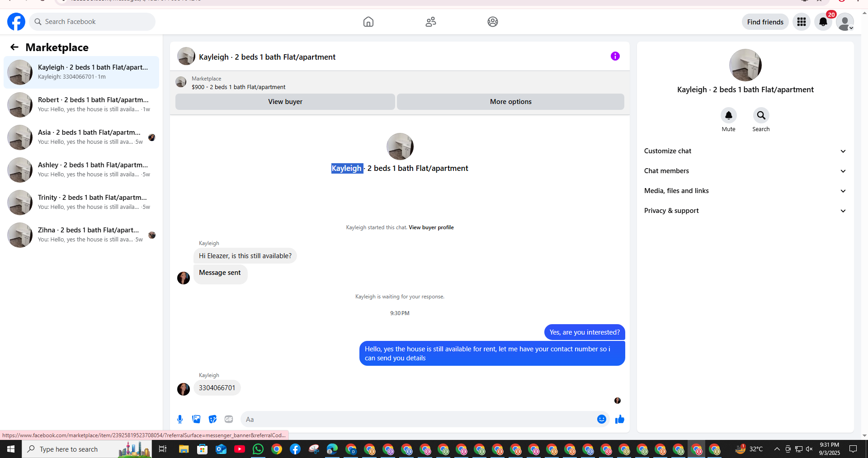The width and height of the screenshot is (868, 458).
Task: Click the 3304066701 message bubble
Action: 217,388
